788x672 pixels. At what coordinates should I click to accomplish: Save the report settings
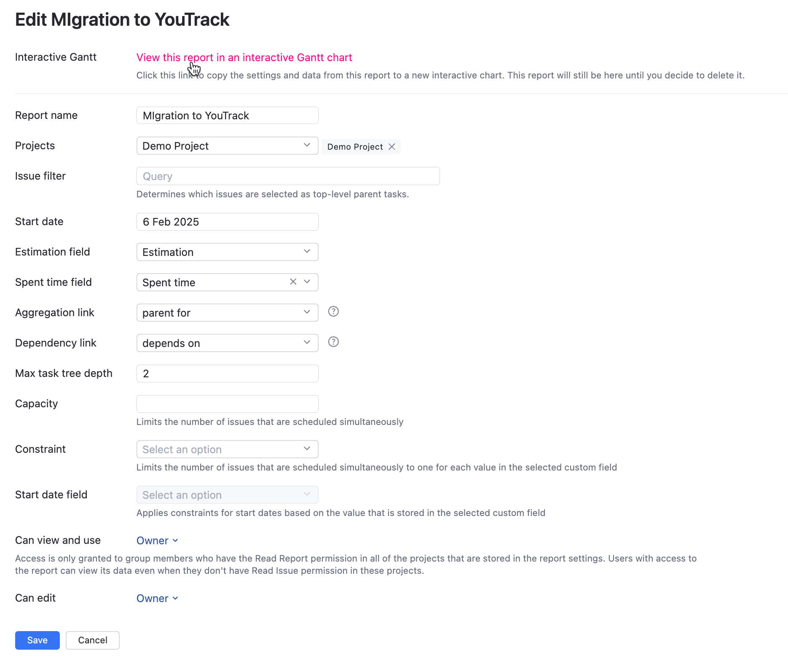point(37,640)
